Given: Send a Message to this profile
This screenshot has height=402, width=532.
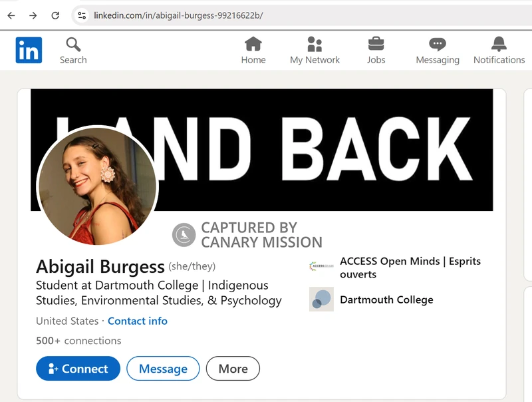Looking at the screenshot, I should [163, 368].
